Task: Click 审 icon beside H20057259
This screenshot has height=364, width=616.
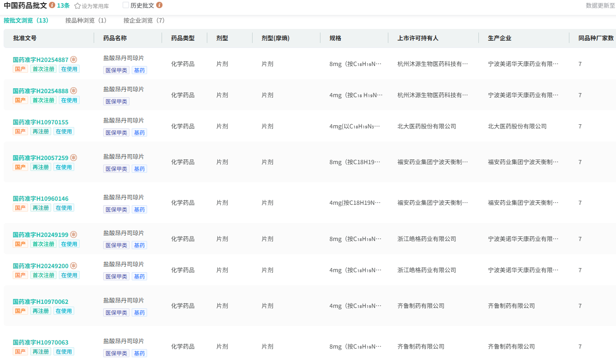Action: [73, 158]
